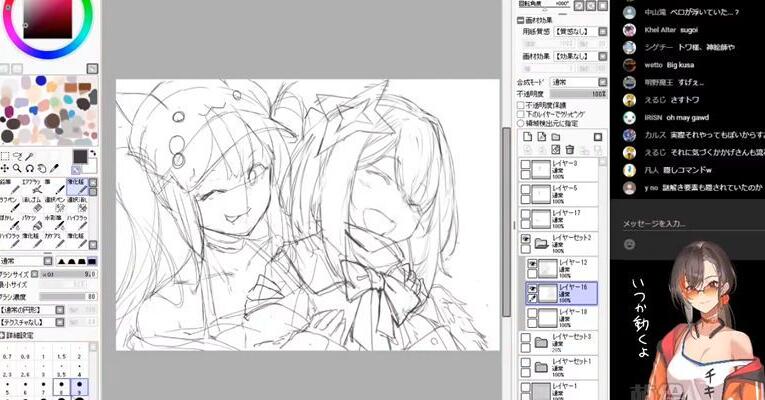Image resolution: width=765 pixels, height=400 pixels.
Task: Show the レイヤー5 layer visibility box
Action: [x=525, y=189]
